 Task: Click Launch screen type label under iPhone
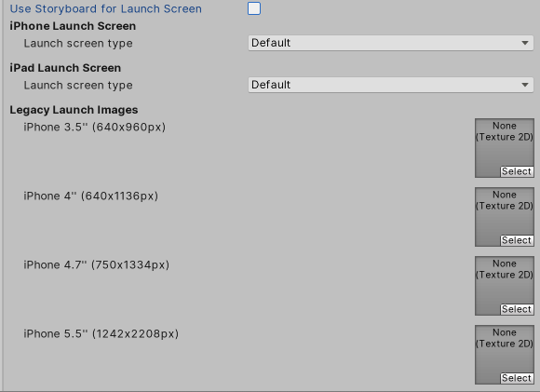point(78,44)
